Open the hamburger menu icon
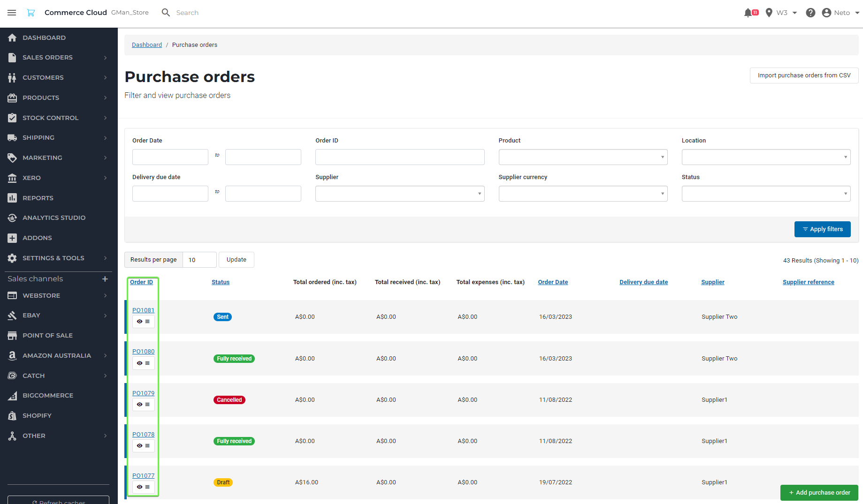This screenshot has width=863, height=504. [12, 13]
